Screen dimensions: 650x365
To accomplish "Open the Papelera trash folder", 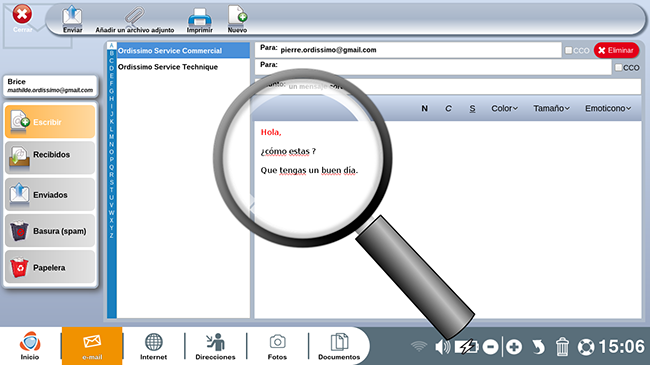I will point(50,267).
